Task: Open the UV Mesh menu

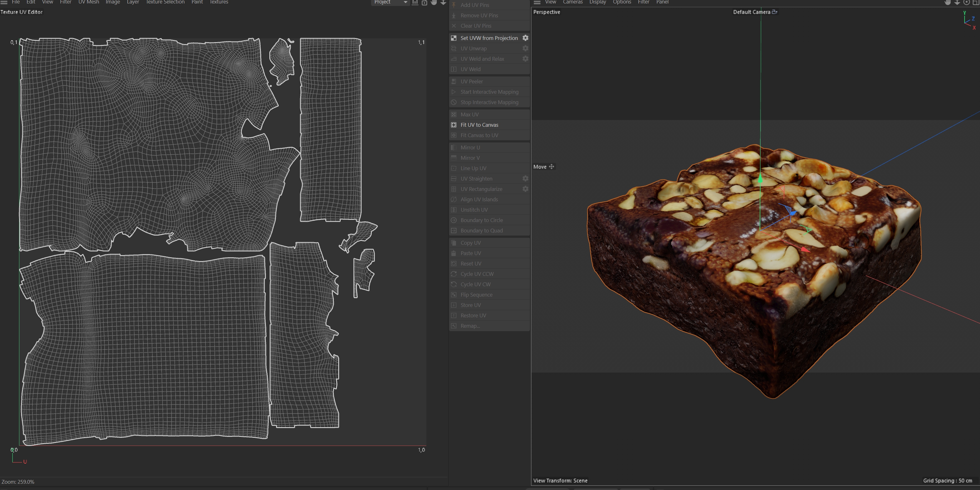Action: point(89,2)
